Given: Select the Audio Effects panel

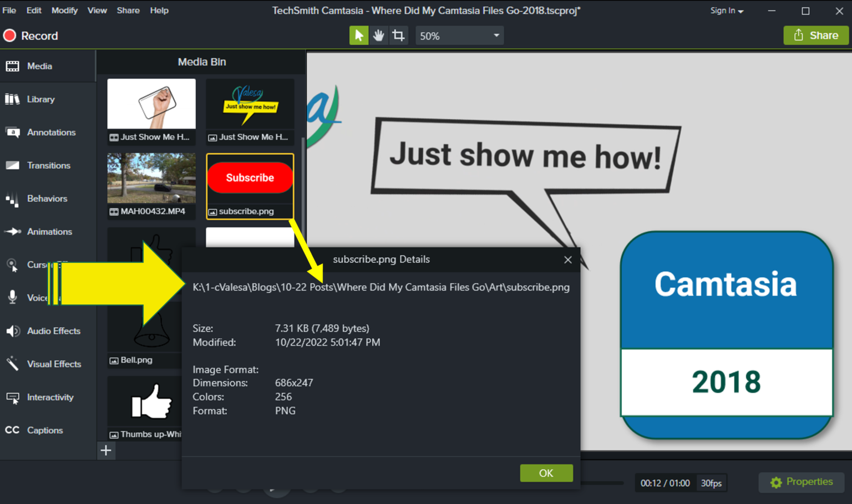Looking at the screenshot, I should 53,330.
